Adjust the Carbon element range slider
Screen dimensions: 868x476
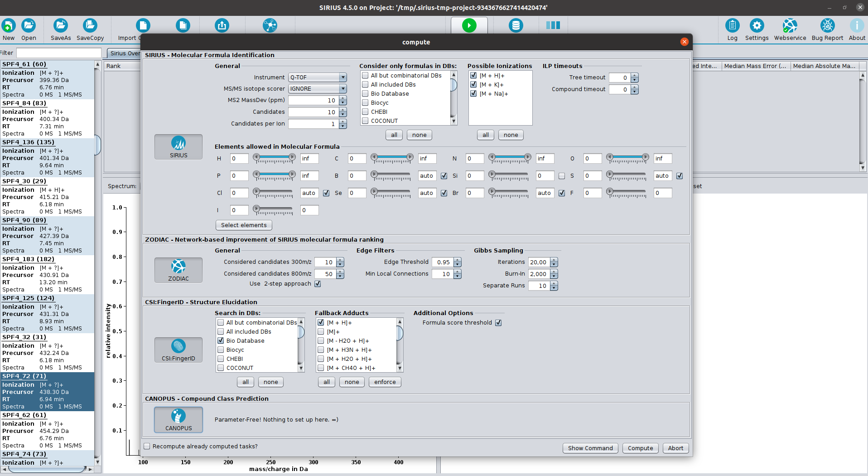click(392, 158)
